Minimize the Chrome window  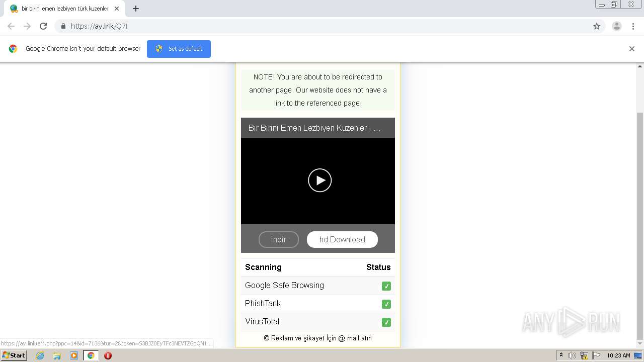(x=601, y=5)
